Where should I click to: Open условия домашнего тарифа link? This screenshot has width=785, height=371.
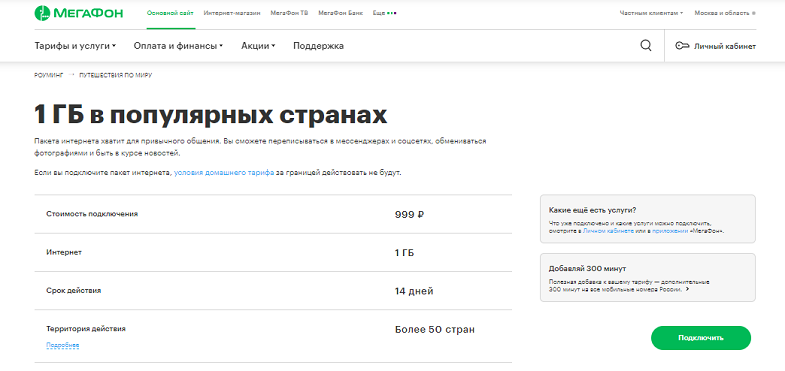click(x=224, y=172)
